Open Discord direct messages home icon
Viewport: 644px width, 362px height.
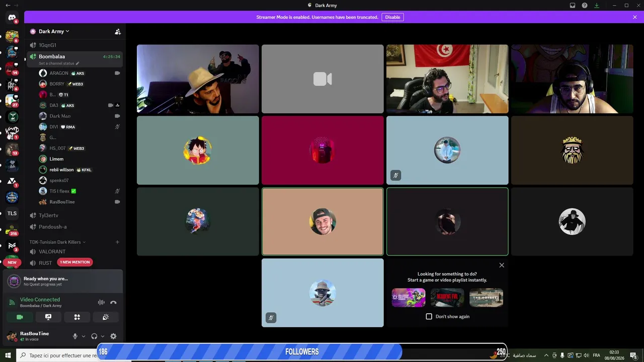coord(12,18)
